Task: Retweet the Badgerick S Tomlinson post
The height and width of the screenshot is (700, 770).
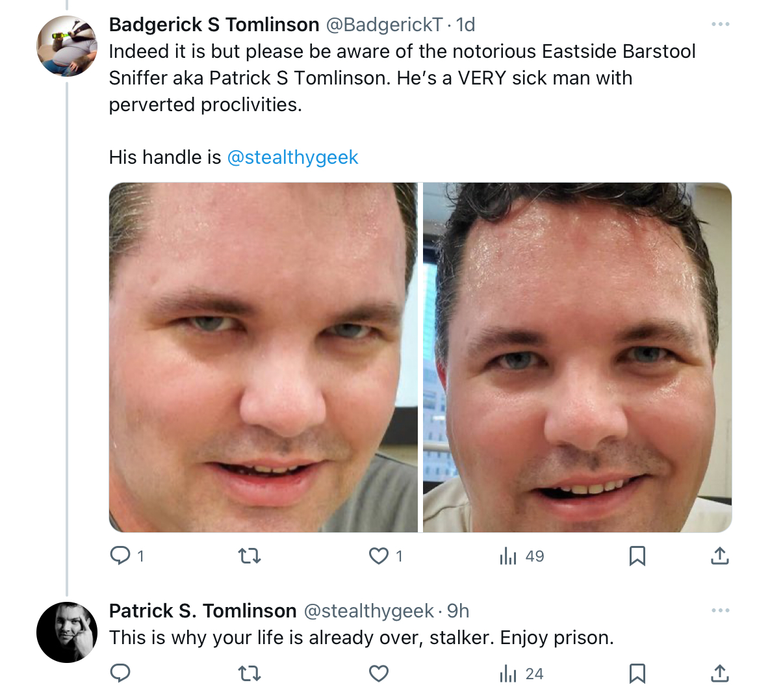Action: point(250,556)
